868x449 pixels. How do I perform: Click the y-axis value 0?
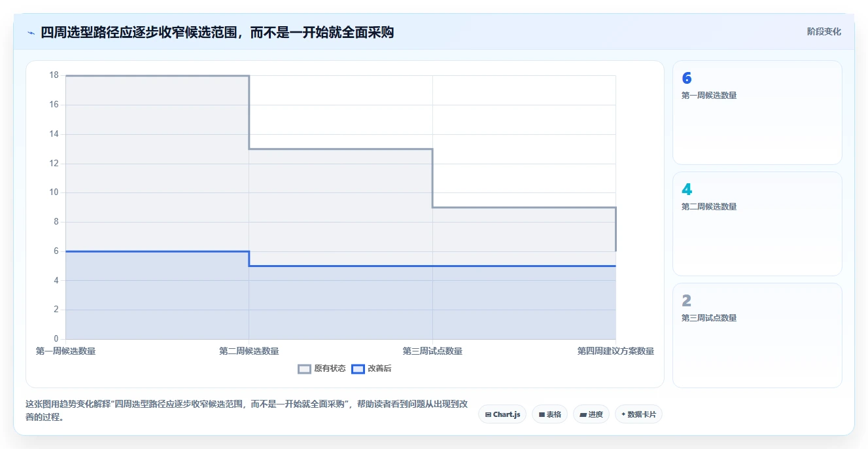point(56,339)
